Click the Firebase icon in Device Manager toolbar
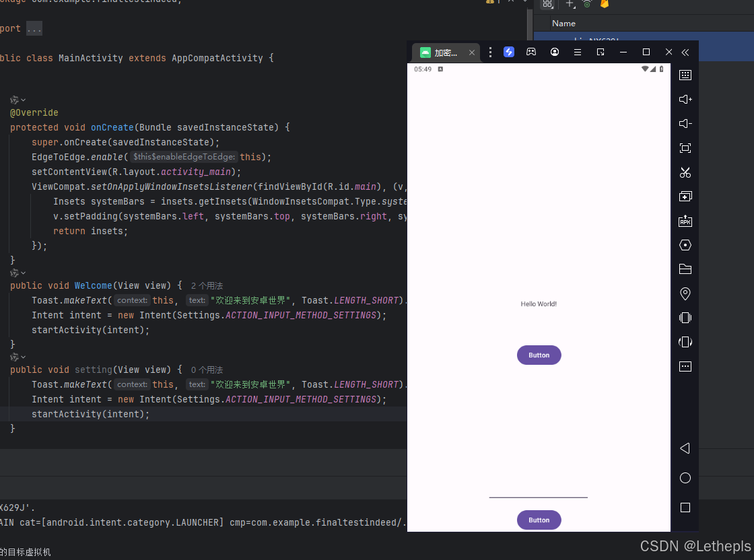754x560 pixels. 605,4
